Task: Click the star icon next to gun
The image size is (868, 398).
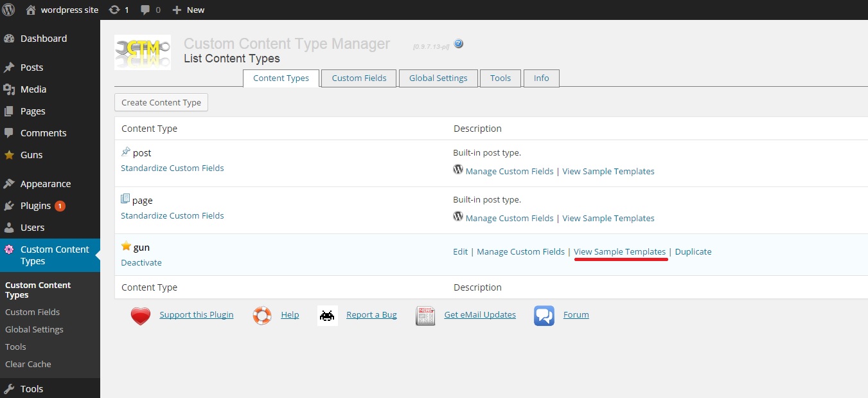Action: [126, 246]
